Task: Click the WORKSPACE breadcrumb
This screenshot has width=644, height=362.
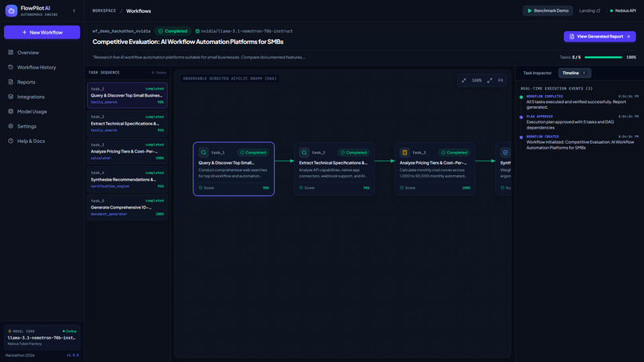Action: (105, 10)
